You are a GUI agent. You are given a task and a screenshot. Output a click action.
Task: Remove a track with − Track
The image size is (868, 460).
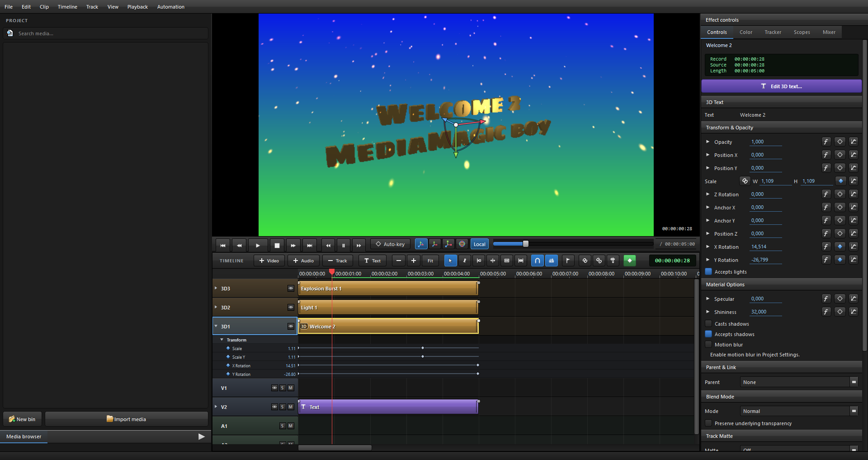337,261
